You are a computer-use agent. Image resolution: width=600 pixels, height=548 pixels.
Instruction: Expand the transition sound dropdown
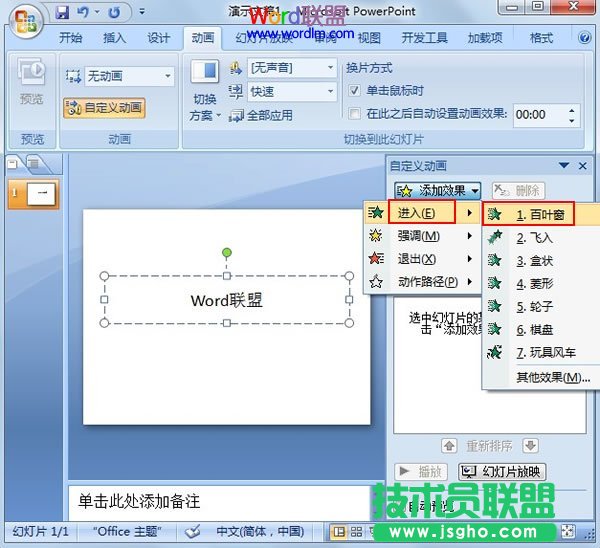330,69
